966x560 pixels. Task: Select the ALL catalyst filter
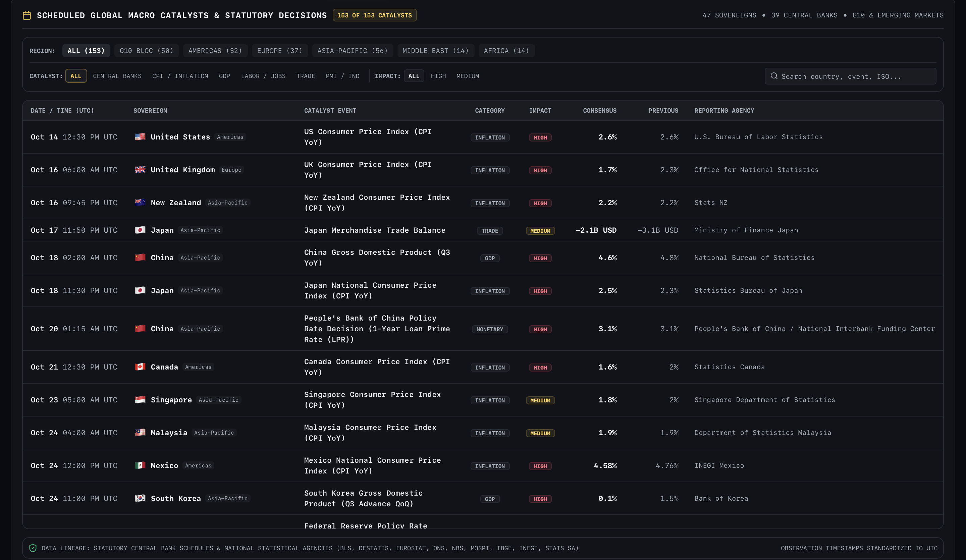point(76,76)
